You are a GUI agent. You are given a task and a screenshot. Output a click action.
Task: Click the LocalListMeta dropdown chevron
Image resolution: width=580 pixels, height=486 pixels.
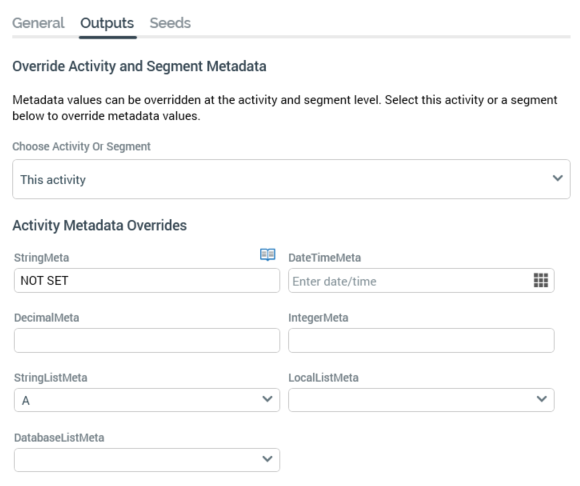(x=542, y=399)
